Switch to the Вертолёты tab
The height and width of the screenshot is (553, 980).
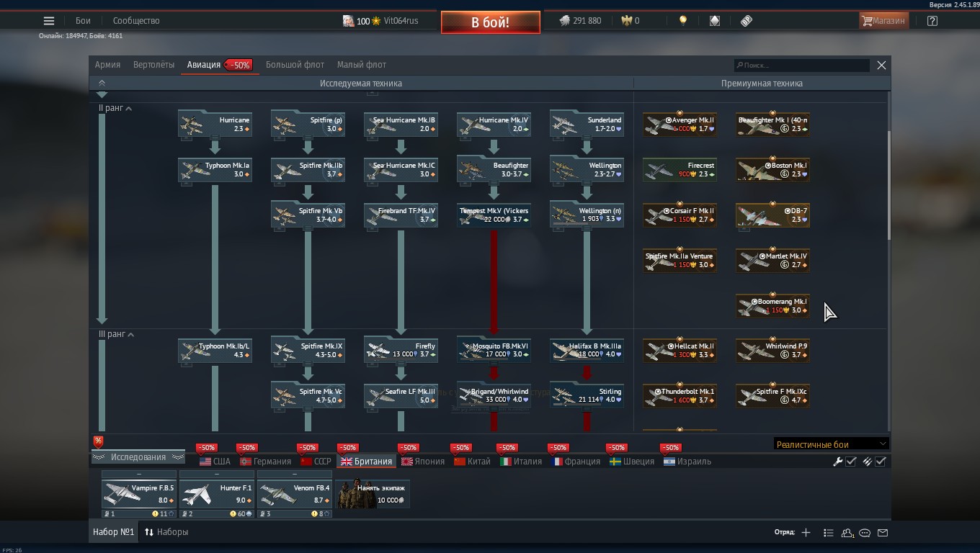pos(153,65)
